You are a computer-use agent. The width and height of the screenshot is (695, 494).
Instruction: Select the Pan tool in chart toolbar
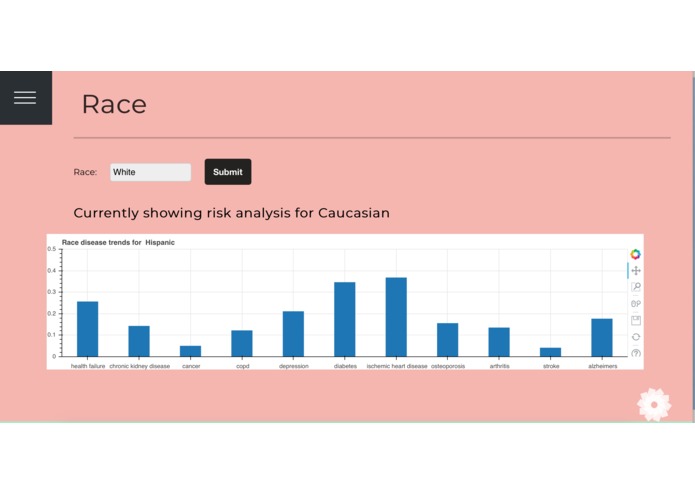point(636,271)
